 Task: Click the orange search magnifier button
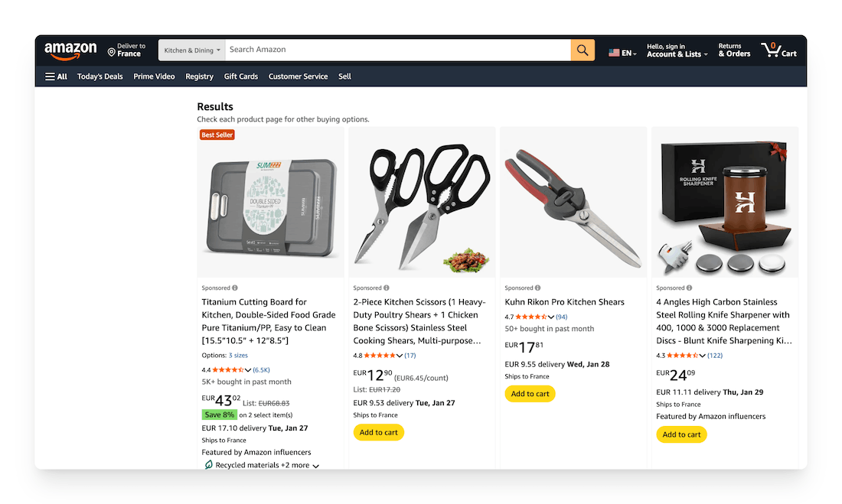click(x=583, y=50)
